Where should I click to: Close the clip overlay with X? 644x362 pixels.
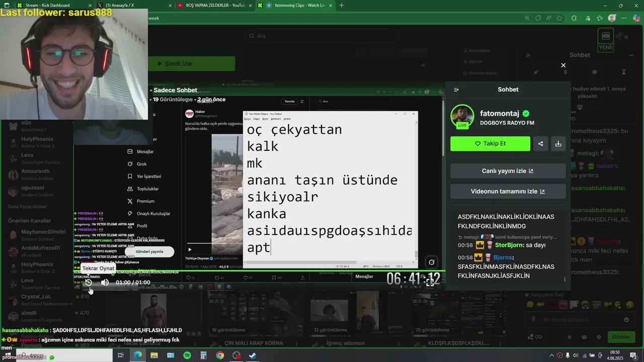(x=563, y=65)
